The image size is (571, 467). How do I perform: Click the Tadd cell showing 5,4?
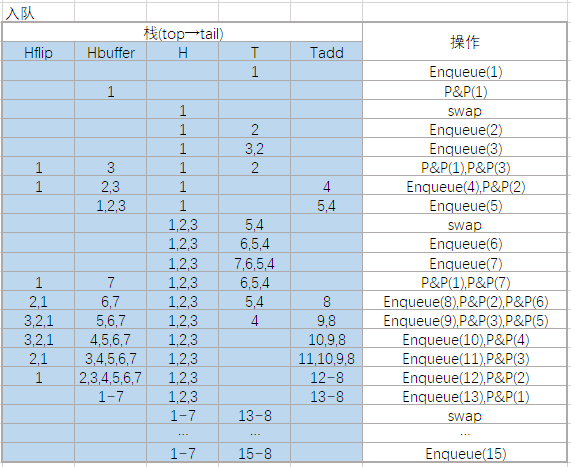(327, 205)
